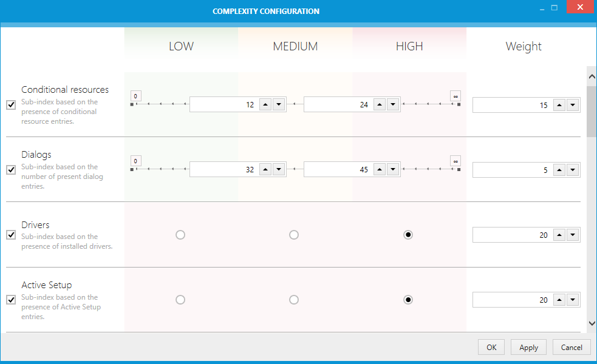Click the infinity marker on Dialogs slider

click(x=455, y=160)
